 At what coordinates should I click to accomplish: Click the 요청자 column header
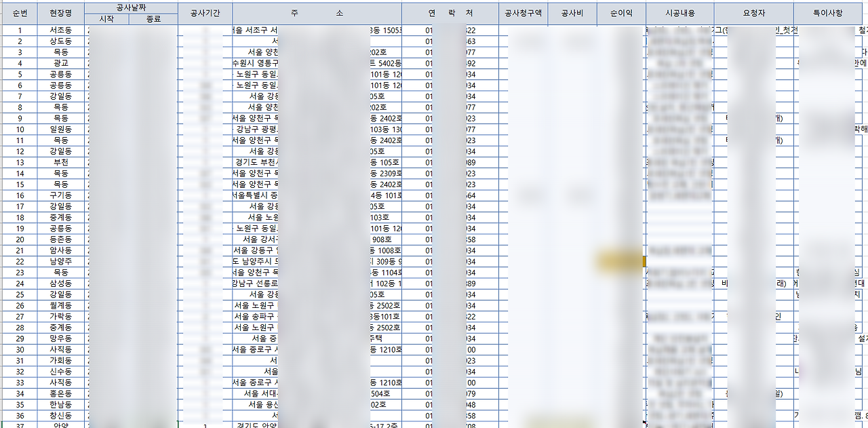click(x=755, y=11)
